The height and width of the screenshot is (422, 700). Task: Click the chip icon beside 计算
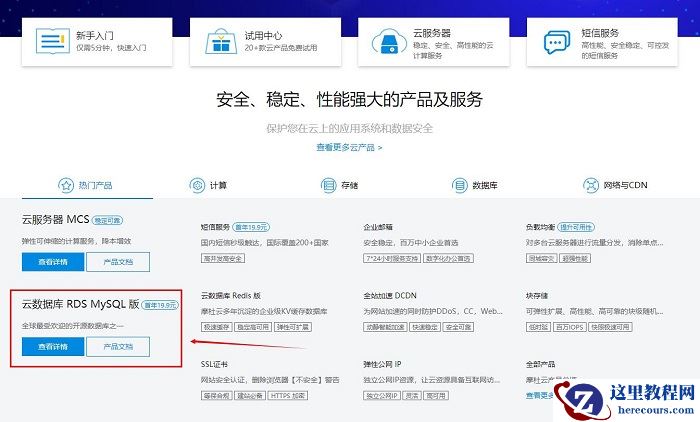(x=197, y=185)
